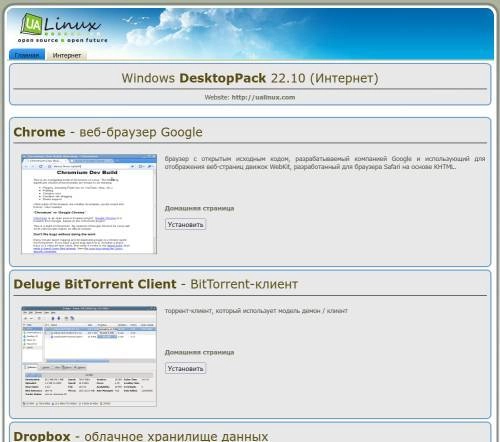Click the Chrome - веб-браузер Google heading

point(108,132)
